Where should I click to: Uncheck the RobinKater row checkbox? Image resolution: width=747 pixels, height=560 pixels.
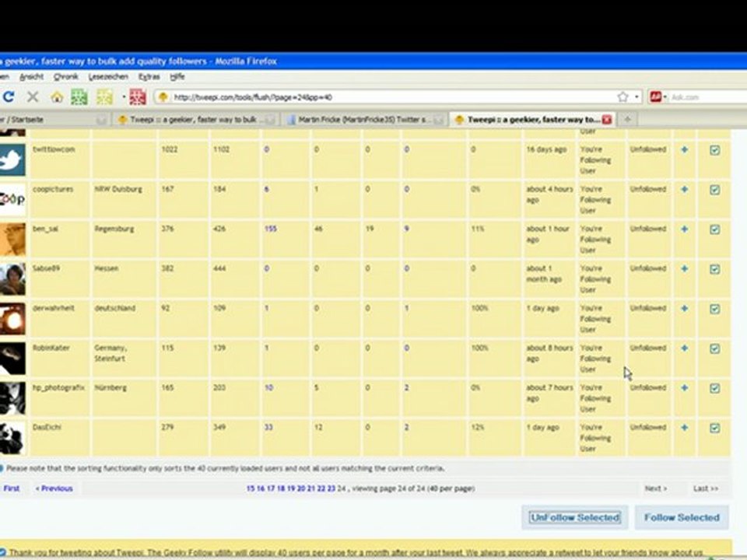coord(714,348)
